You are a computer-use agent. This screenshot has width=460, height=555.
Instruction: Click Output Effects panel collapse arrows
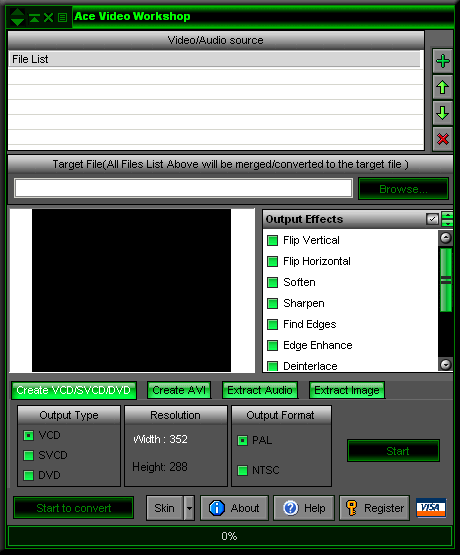tap(447, 219)
